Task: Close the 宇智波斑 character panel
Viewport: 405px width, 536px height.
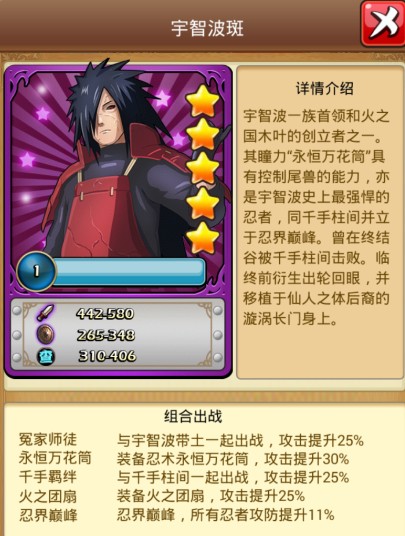Action: (x=383, y=24)
